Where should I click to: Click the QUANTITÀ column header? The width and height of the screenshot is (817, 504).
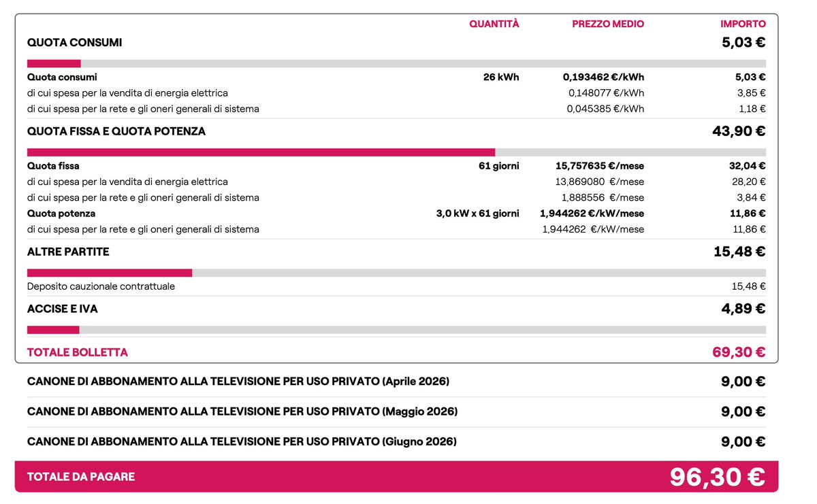pyautogui.click(x=494, y=24)
